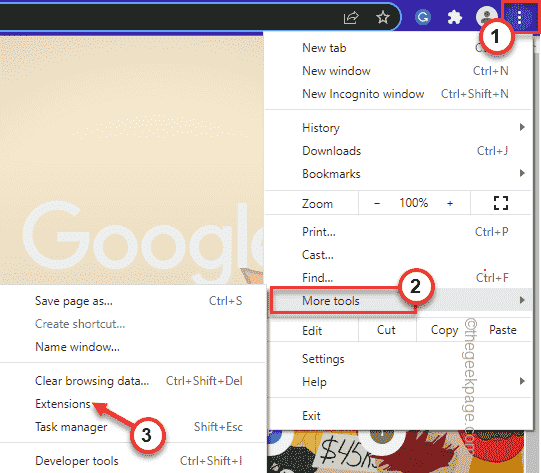Increase zoom with the plus button
The image size is (541, 473).
tap(450, 204)
